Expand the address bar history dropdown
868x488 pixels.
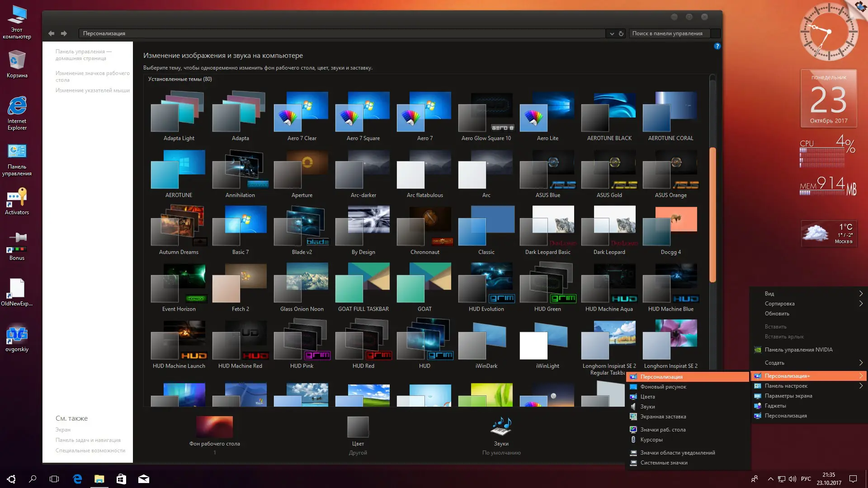[612, 33]
